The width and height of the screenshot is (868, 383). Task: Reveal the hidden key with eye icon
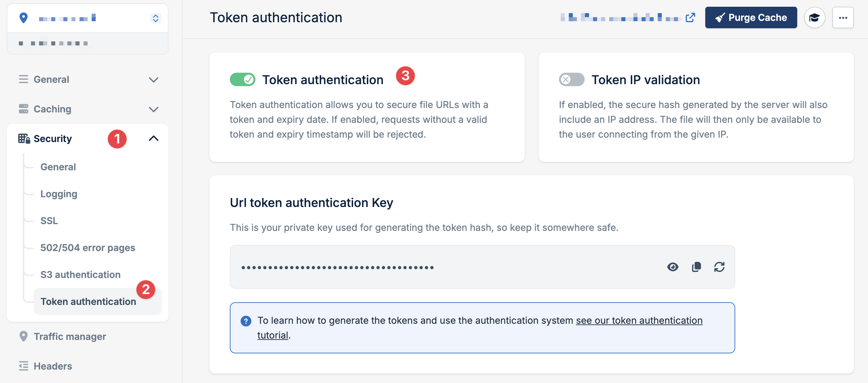click(673, 267)
